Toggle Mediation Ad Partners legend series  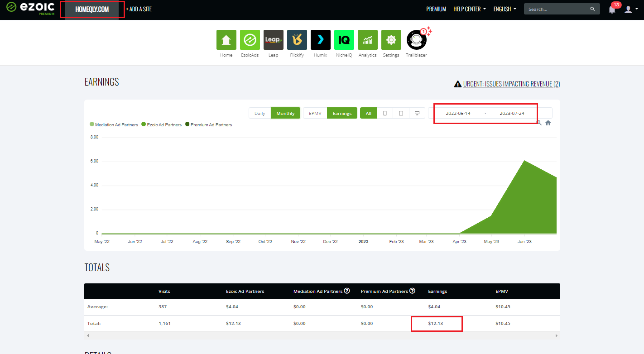pyautogui.click(x=114, y=124)
